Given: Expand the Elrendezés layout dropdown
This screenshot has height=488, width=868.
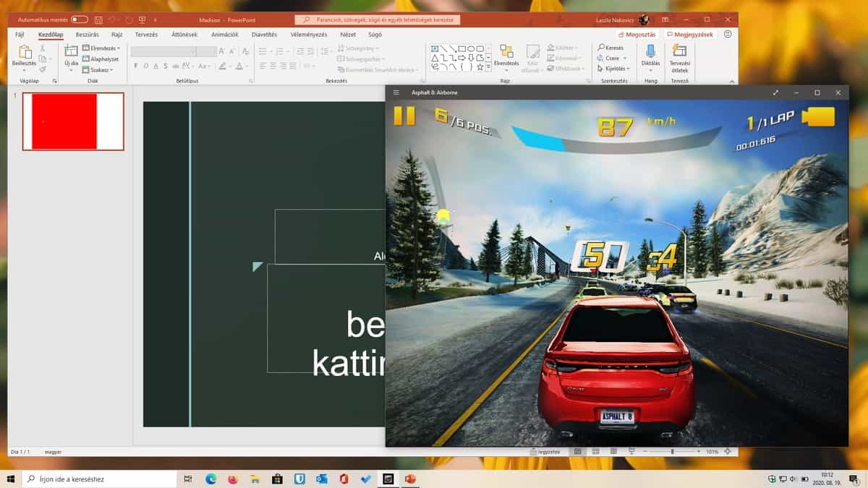Looking at the screenshot, I should [x=103, y=48].
